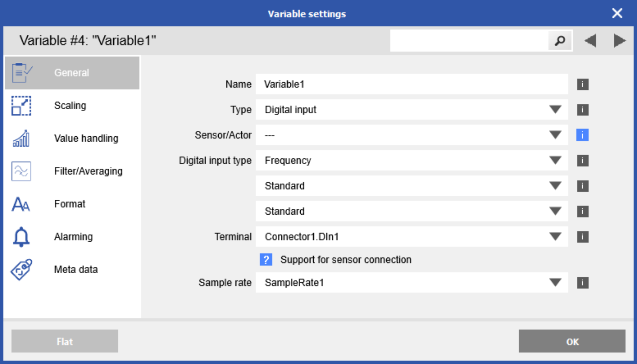Click the Flat button

point(64,341)
